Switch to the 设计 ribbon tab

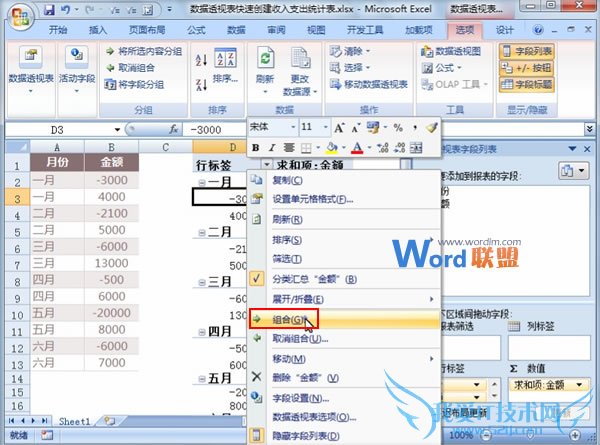(504, 30)
